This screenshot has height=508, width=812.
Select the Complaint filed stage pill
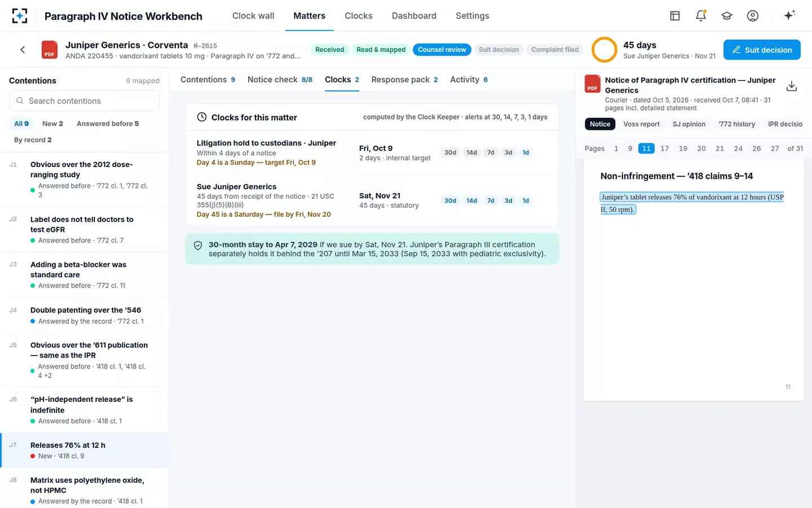pyautogui.click(x=555, y=50)
